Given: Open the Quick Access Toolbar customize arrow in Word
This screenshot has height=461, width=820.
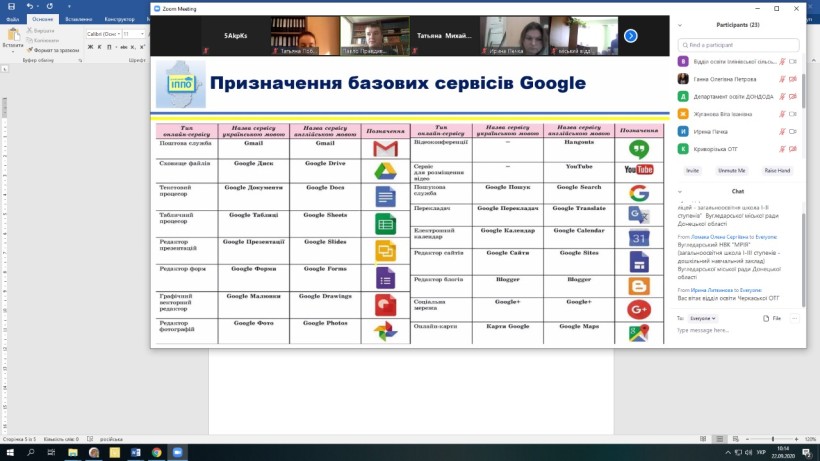Looking at the screenshot, I should [x=69, y=7].
